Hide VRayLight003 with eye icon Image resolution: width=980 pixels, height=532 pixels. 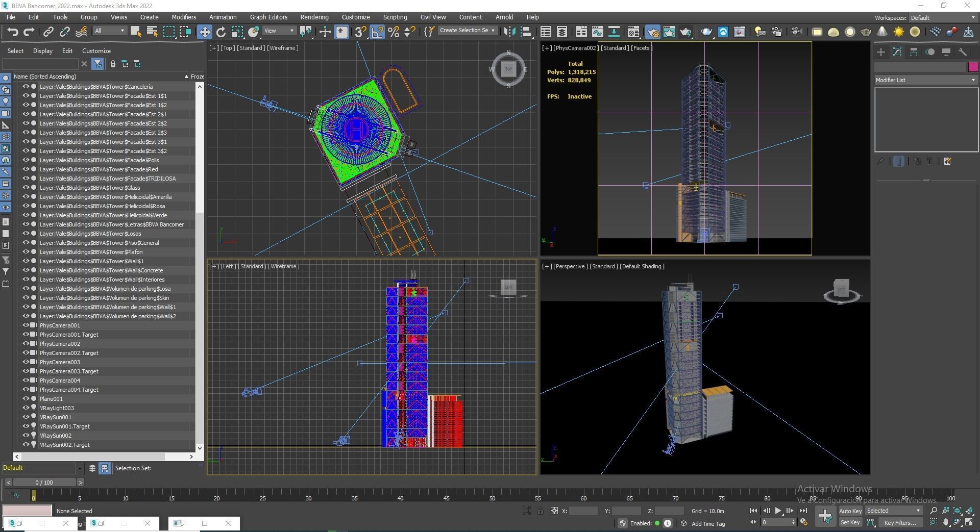(26, 408)
